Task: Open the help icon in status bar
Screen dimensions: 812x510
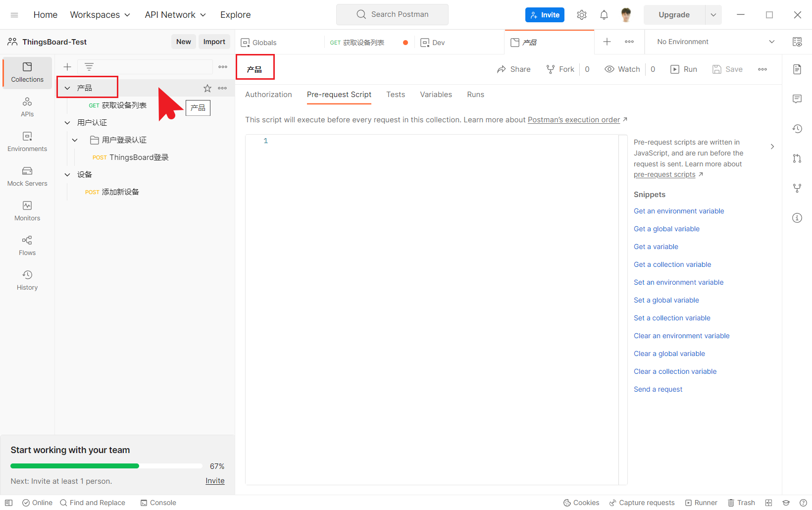Action: point(803,503)
